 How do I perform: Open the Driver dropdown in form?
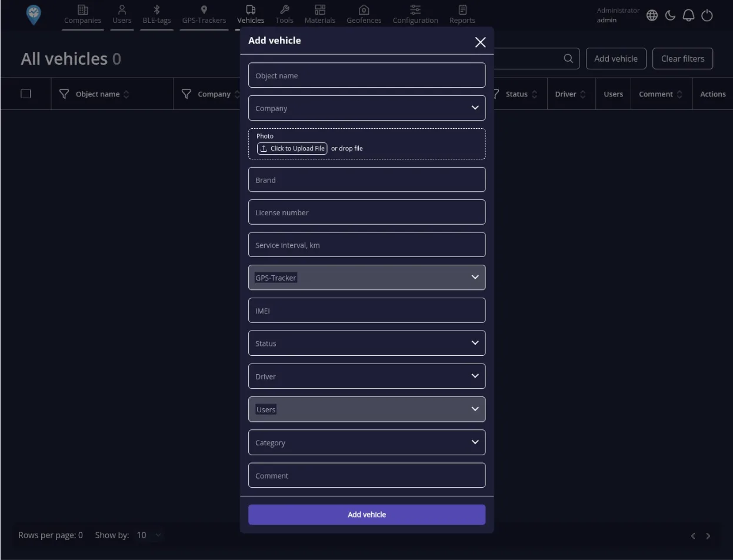366,376
